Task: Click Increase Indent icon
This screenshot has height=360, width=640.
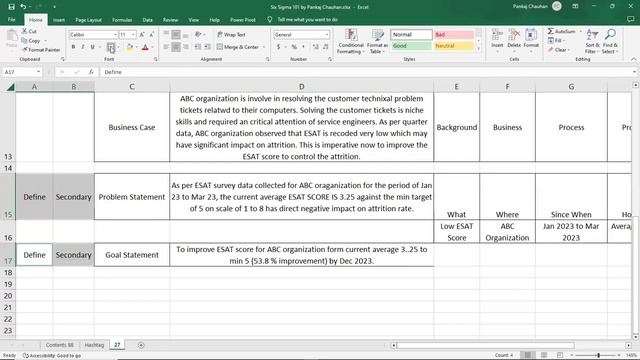Action: (x=207, y=47)
